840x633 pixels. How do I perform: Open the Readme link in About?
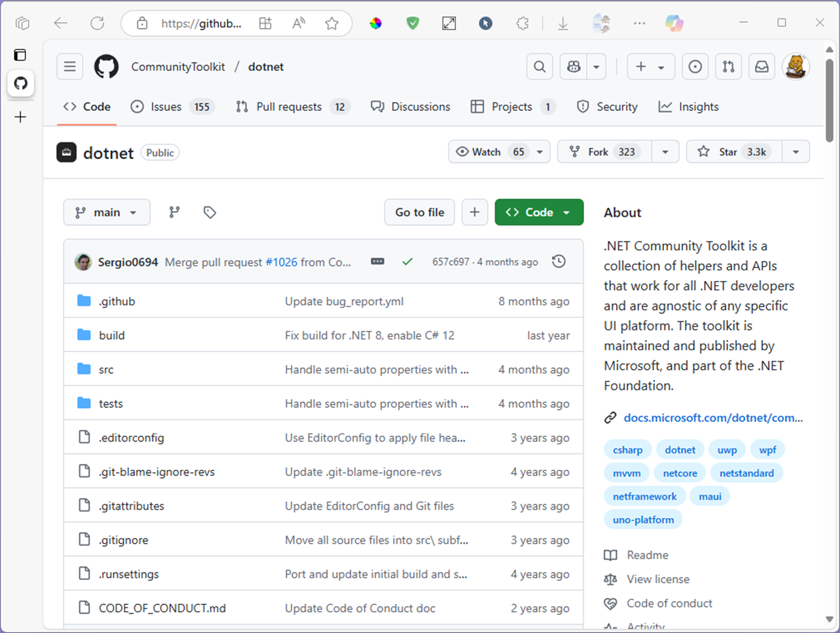pos(648,555)
